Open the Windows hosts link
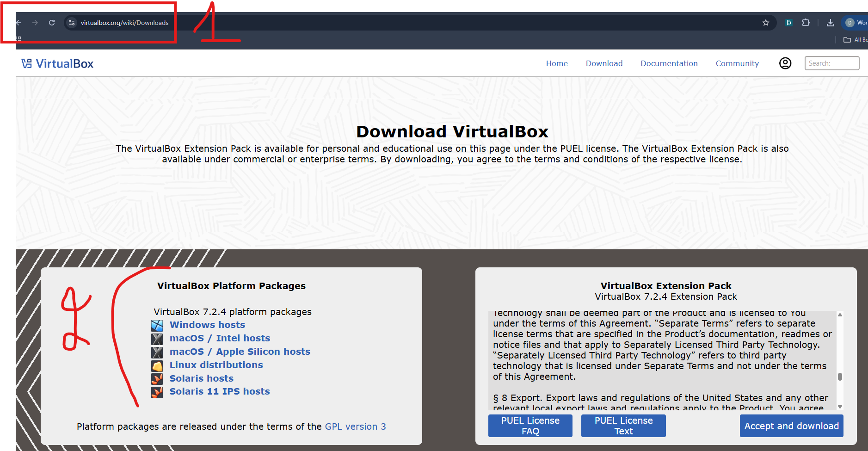This screenshot has height=451, width=868. click(x=207, y=325)
